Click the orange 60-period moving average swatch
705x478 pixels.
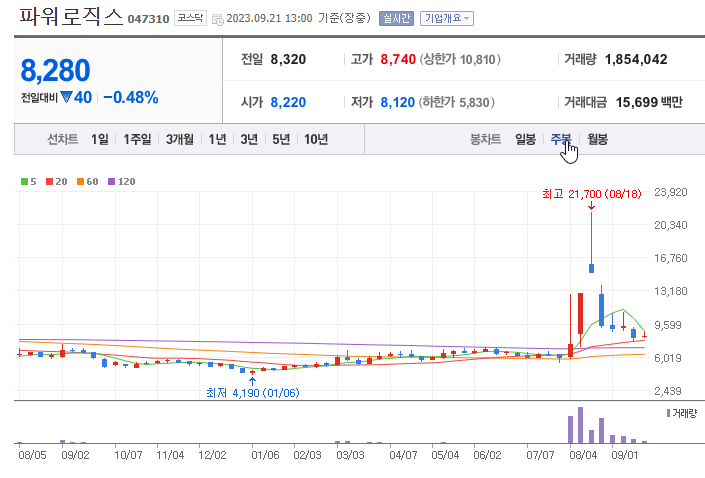click(80, 182)
